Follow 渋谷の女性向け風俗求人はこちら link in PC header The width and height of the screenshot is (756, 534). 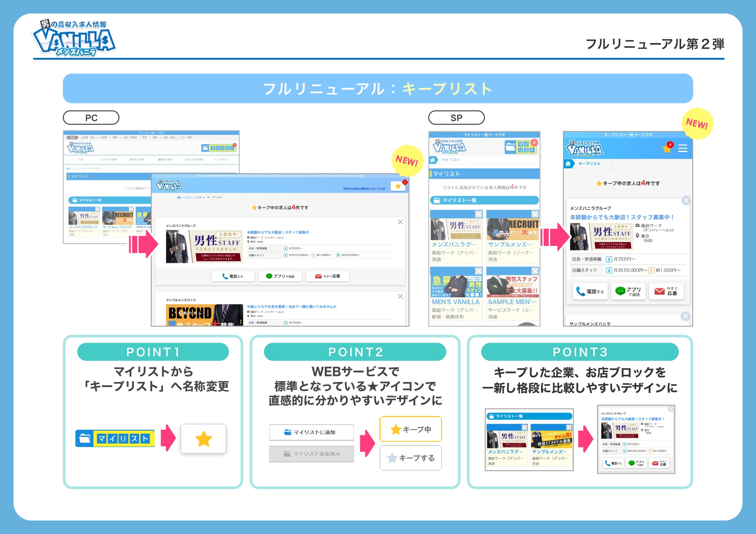point(364,189)
